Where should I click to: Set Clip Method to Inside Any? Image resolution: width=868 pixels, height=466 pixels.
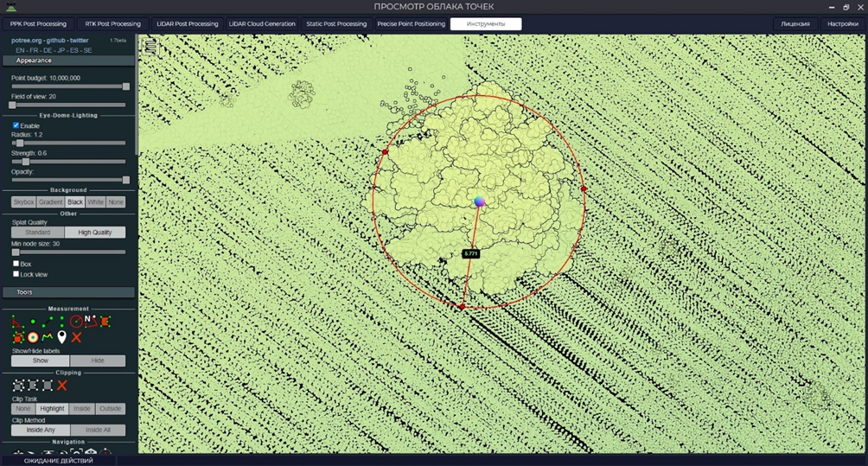pyautogui.click(x=41, y=430)
